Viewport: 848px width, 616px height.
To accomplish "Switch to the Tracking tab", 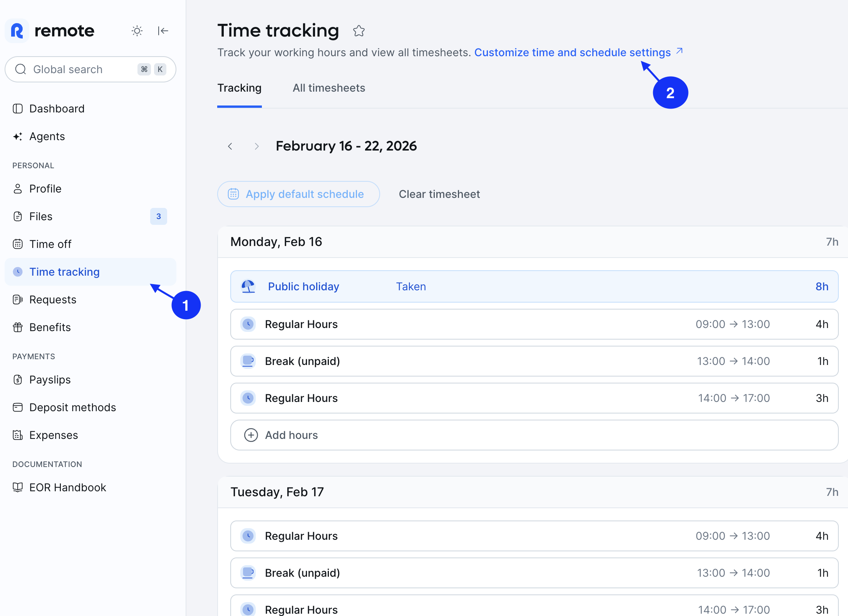I will click(x=240, y=88).
